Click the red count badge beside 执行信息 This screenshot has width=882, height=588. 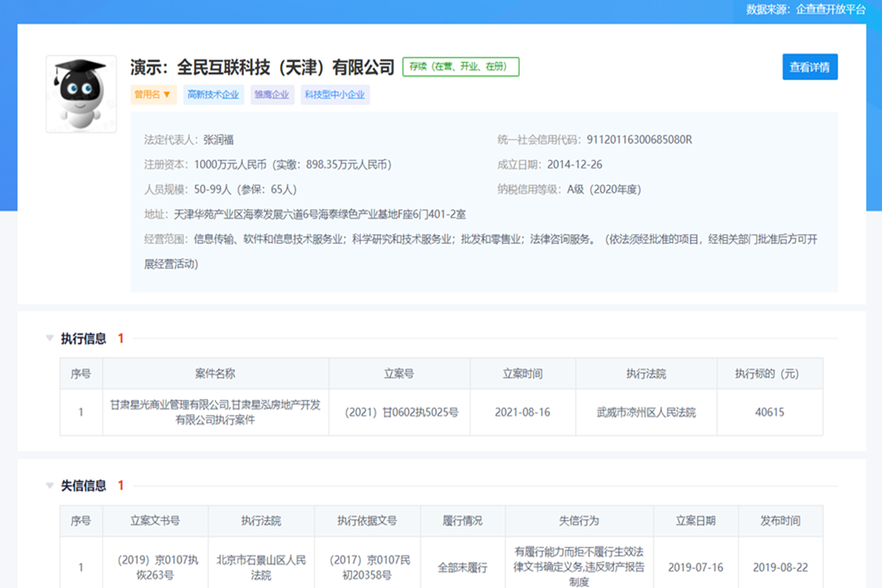pyautogui.click(x=120, y=338)
